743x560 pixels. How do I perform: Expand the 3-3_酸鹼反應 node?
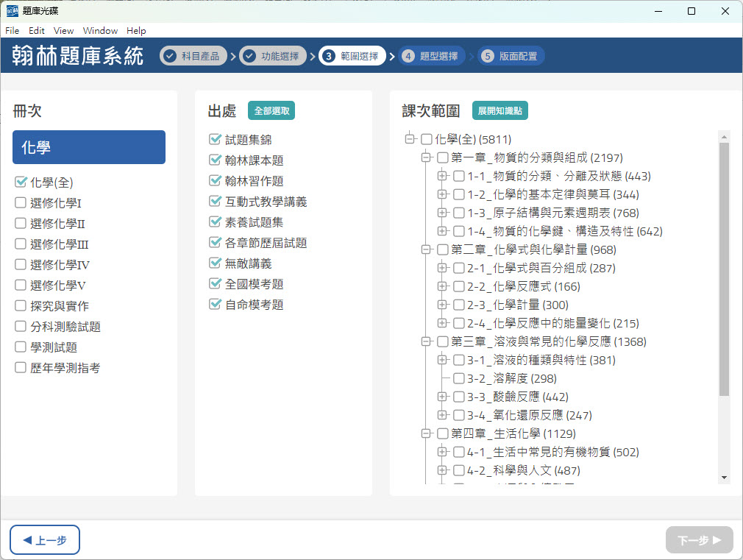click(442, 397)
